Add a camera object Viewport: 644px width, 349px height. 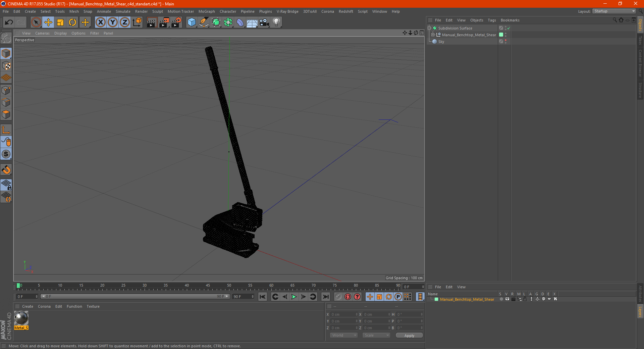(264, 22)
